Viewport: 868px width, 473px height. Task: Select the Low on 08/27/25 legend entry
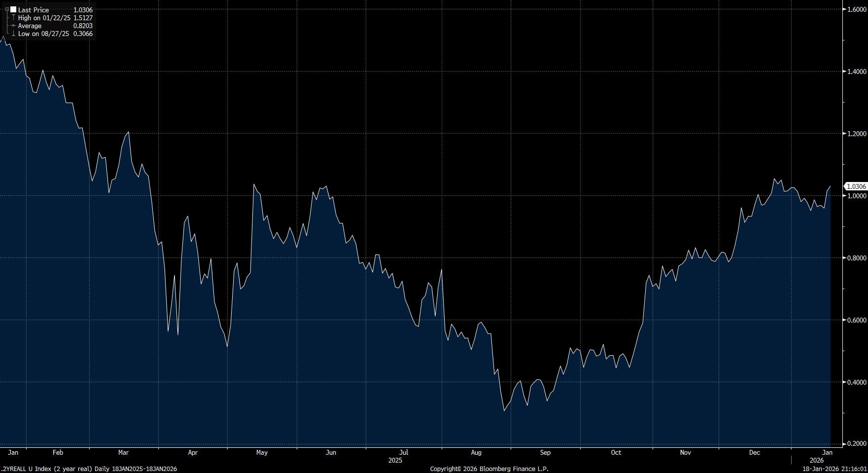point(43,34)
